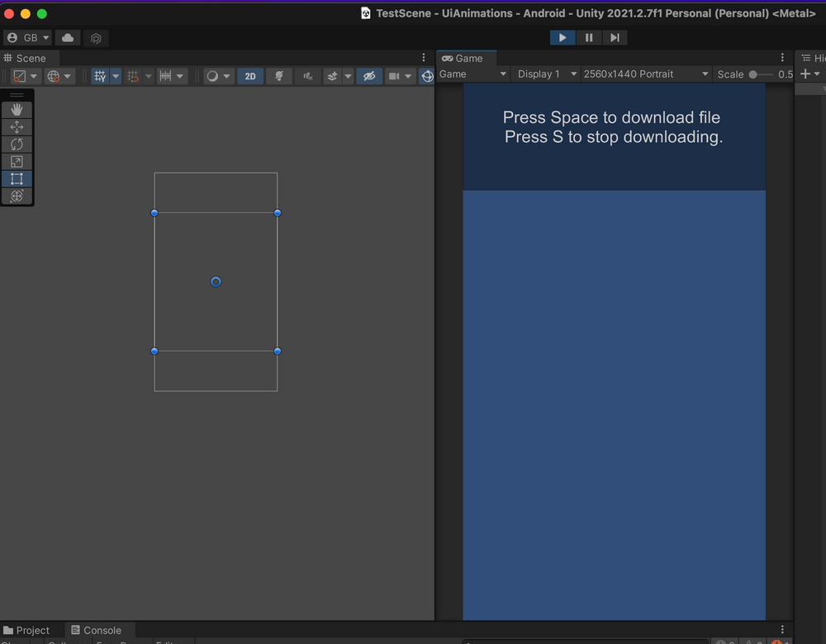Select the Transform tool below the Rect tool
The height and width of the screenshot is (644, 826).
17,196
